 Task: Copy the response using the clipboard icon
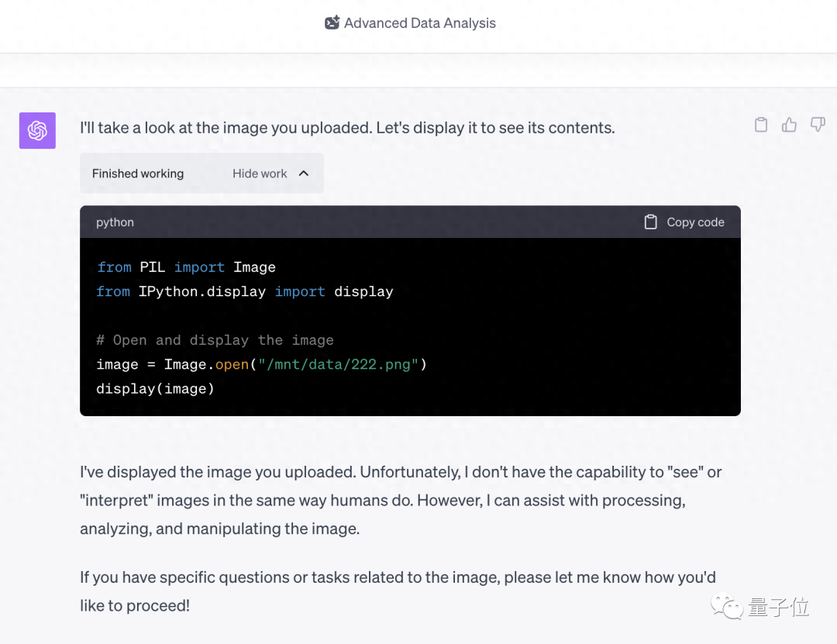[761, 125]
